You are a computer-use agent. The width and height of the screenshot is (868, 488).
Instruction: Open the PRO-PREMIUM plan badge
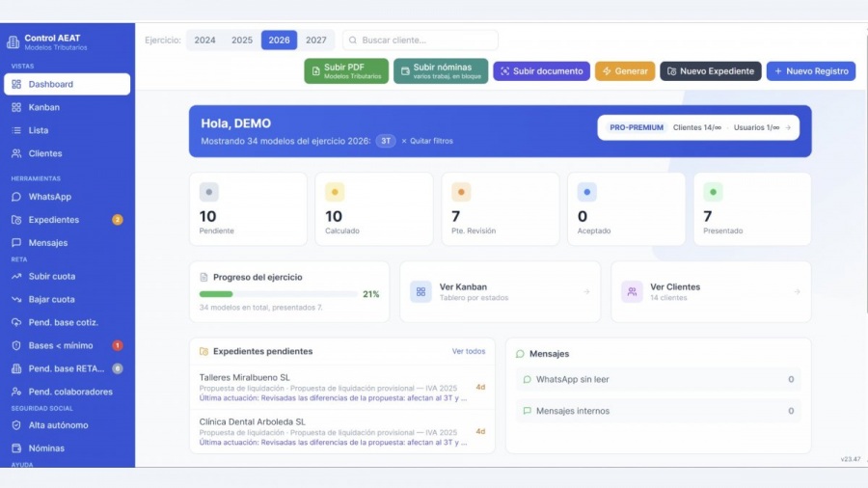pos(637,127)
